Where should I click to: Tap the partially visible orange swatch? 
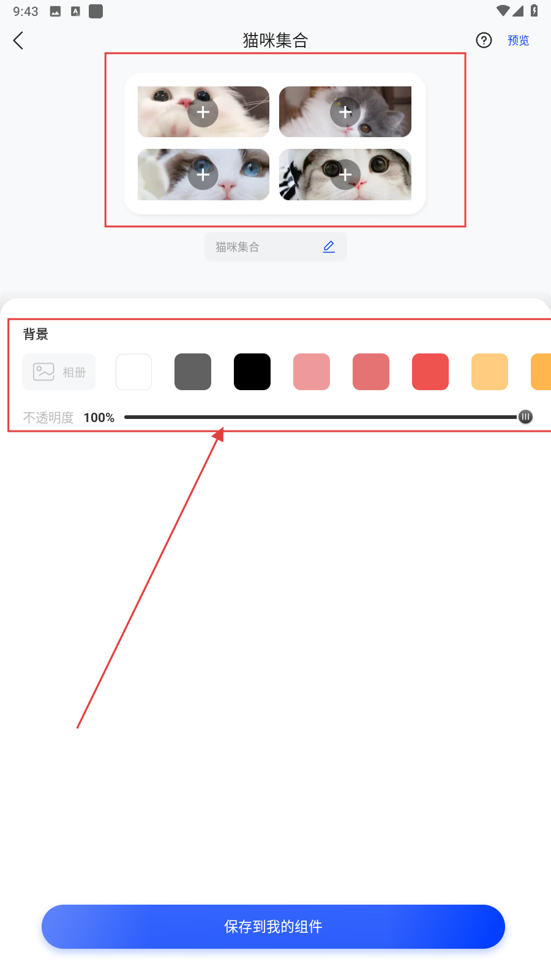[541, 372]
